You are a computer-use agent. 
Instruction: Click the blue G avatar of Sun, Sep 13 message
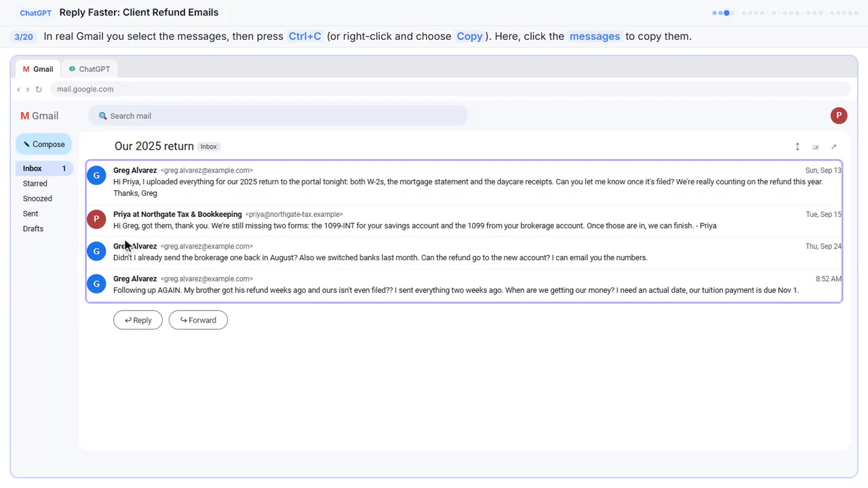click(x=97, y=176)
